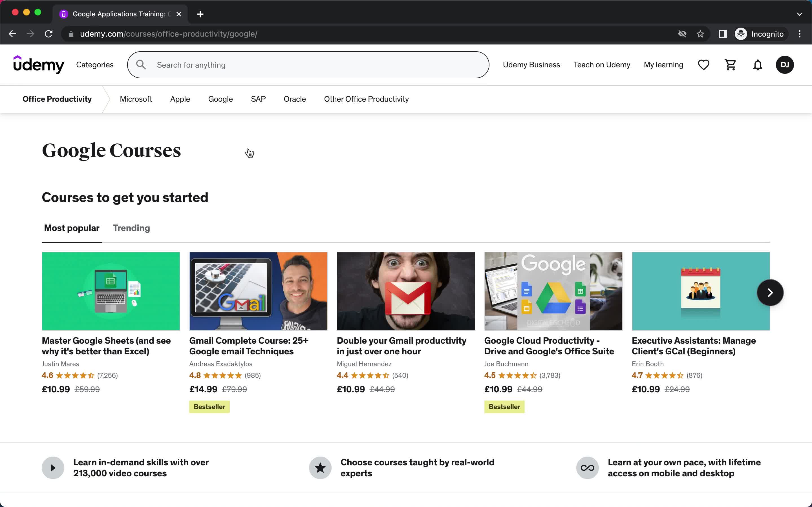Select the Google category tab
812x507 pixels.
(220, 99)
